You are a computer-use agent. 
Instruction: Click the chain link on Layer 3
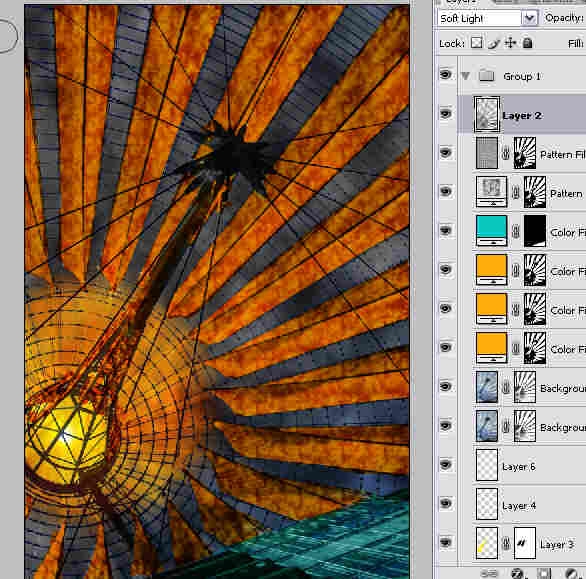pos(506,543)
